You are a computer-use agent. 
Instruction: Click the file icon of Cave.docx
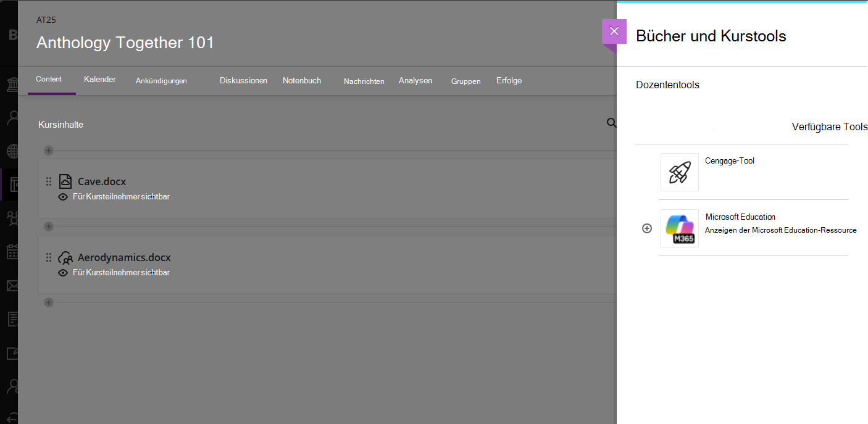[x=65, y=181]
